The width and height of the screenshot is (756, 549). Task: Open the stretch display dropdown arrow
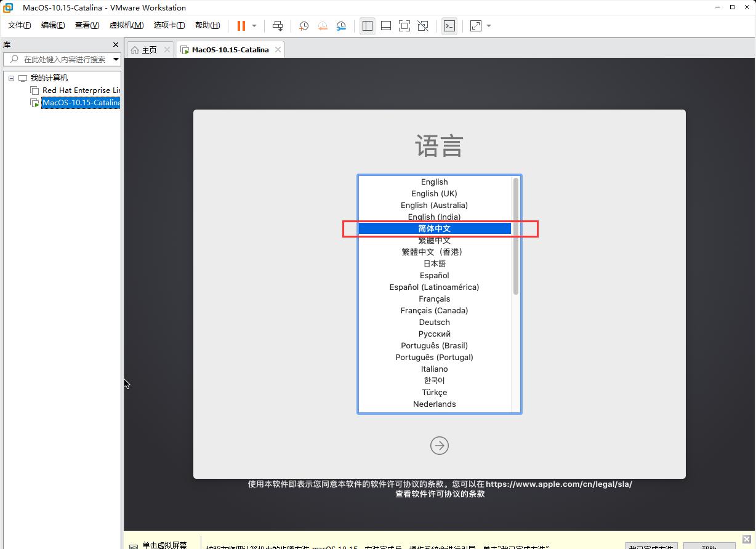pos(489,26)
